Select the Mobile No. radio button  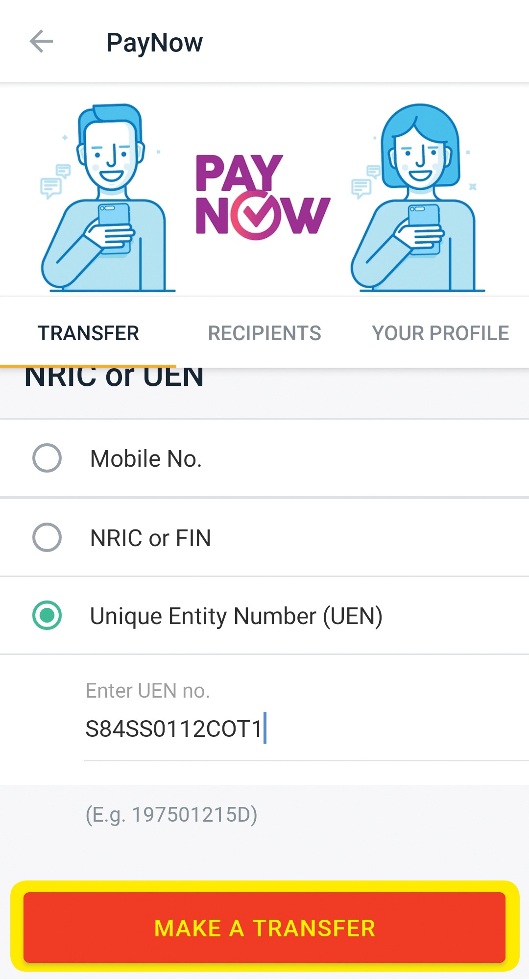tap(47, 458)
